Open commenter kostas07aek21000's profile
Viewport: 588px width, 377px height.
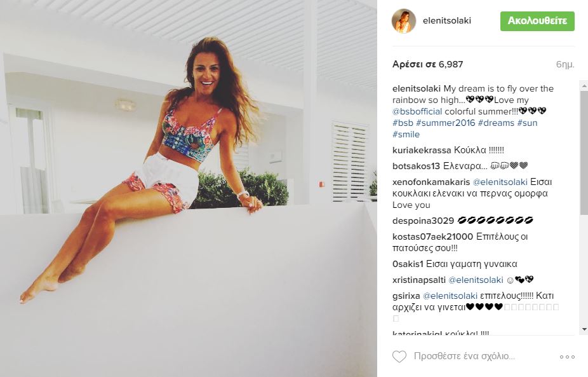click(x=432, y=236)
